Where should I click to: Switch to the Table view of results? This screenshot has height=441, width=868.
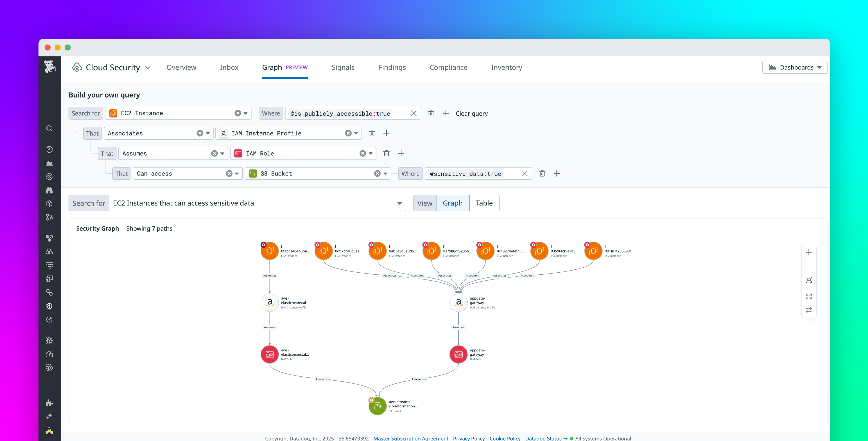click(484, 203)
